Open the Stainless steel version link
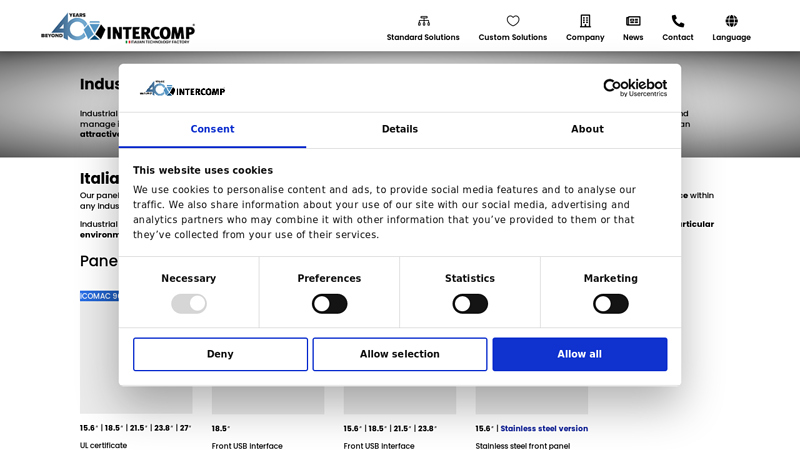 (x=544, y=428)
